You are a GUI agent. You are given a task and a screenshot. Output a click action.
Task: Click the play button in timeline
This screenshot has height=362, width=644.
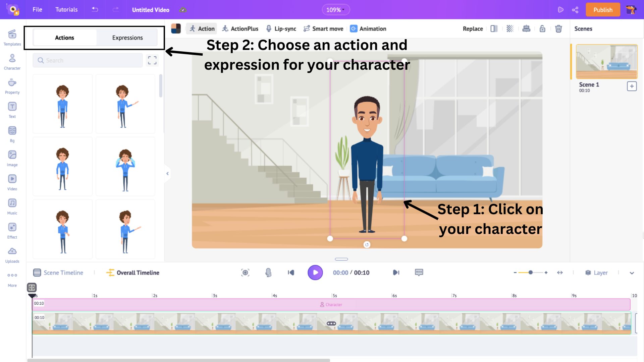pyautogui.click(x=315, y=272)
